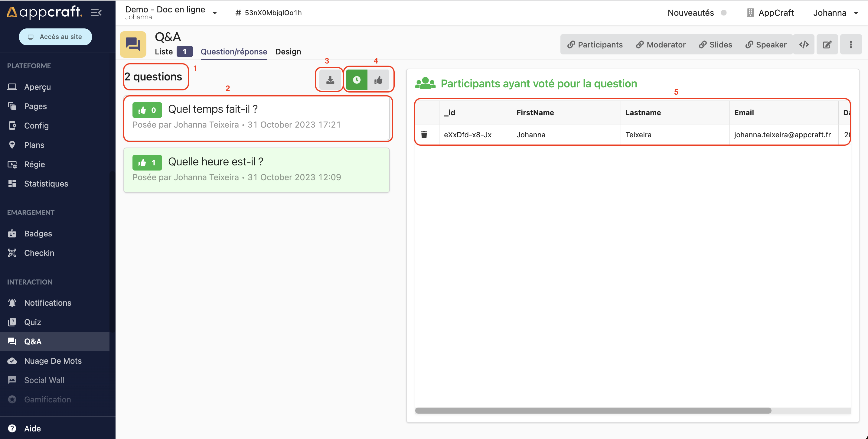Viewport: 868px width, 439px height.
Task: Click the horizontal scrollbar under the participants table
Action: tap(593, 410)
